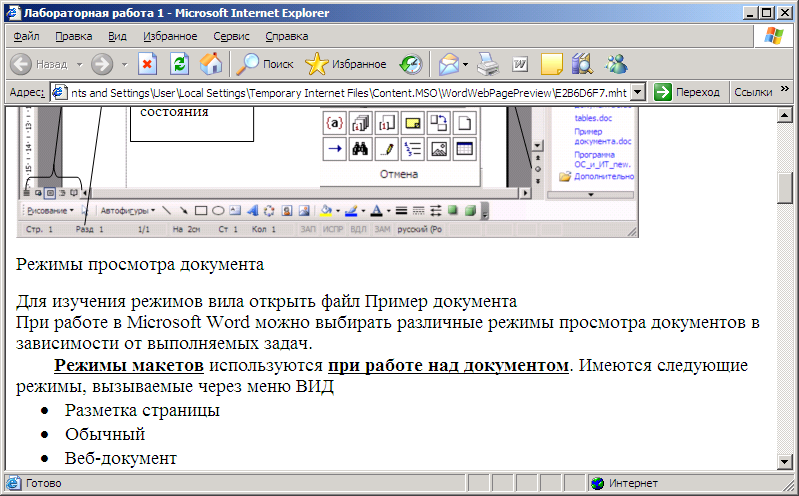The image size is (799, 496).
Task: Choose the Rectangle drawing tool
Action: click(x=201, y=211)
